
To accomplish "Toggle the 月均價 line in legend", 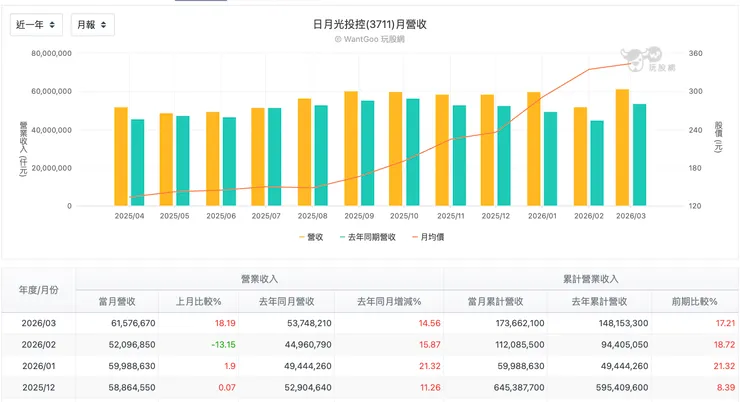I will point(428,237).
